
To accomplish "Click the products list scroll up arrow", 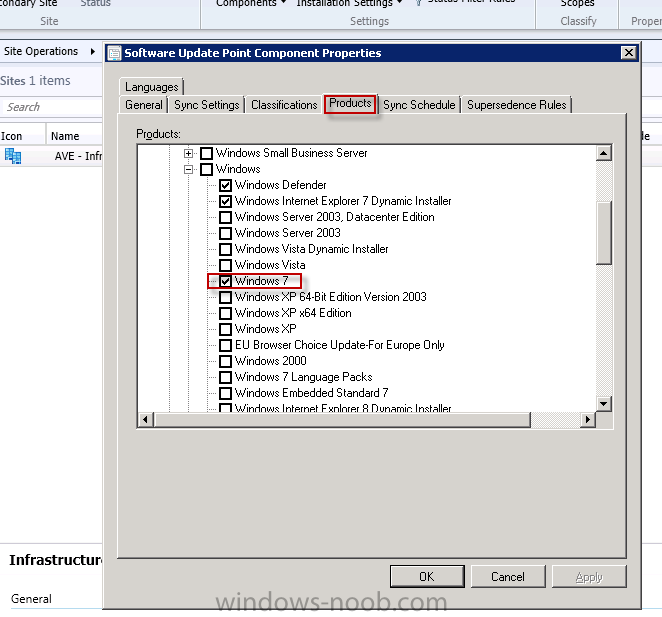I will [604, 153].
